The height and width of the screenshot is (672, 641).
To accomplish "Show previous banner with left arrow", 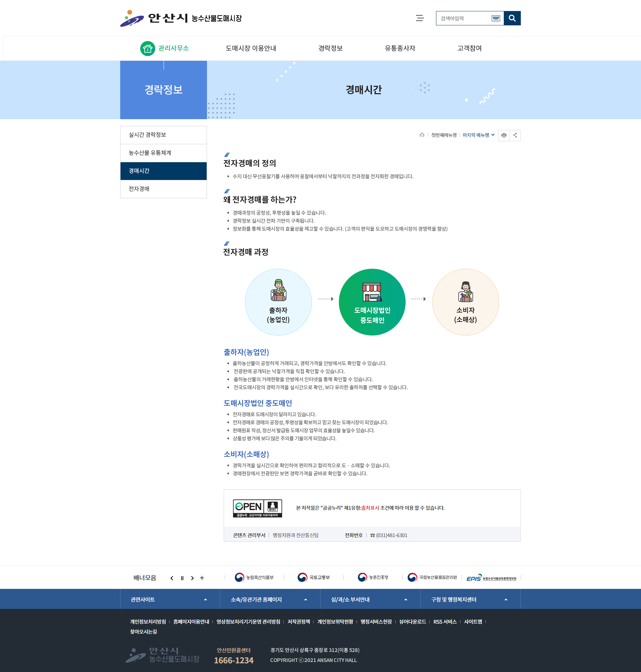I will point(172,578).
